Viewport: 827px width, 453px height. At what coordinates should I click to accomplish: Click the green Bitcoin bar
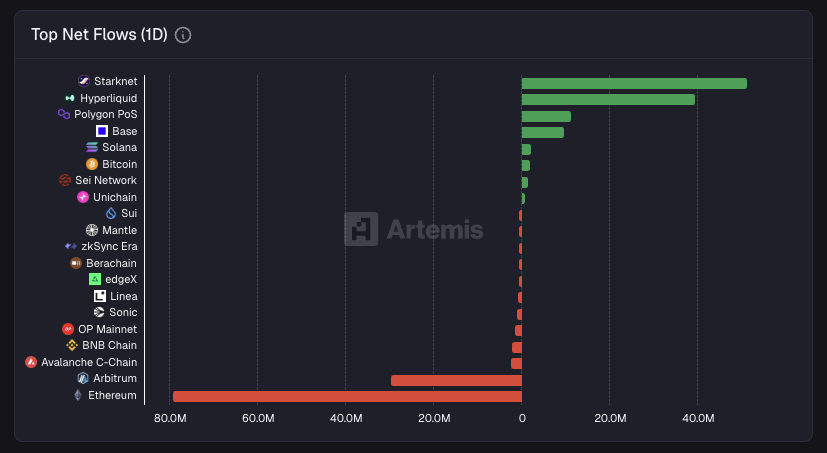[526, 166]
